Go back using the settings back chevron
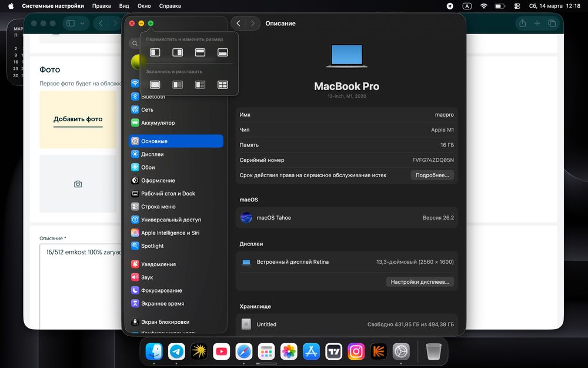 tap(238, 24)
